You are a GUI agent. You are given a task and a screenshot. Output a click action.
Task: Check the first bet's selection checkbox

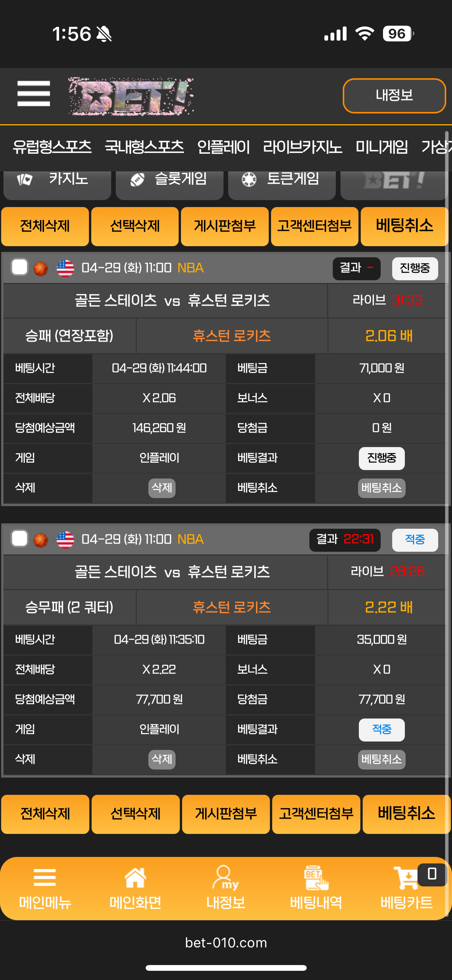click(20, 267)
